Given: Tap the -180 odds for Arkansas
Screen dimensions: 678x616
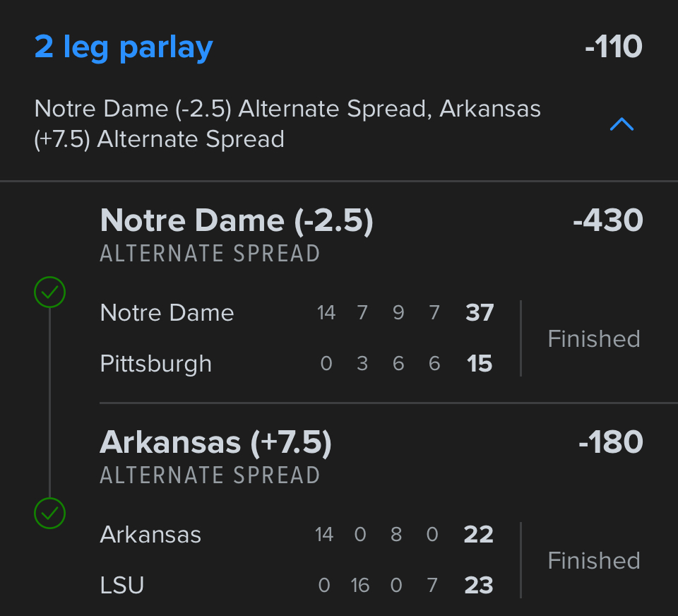Looking at the screenshot, I should [x=610, y=443].
